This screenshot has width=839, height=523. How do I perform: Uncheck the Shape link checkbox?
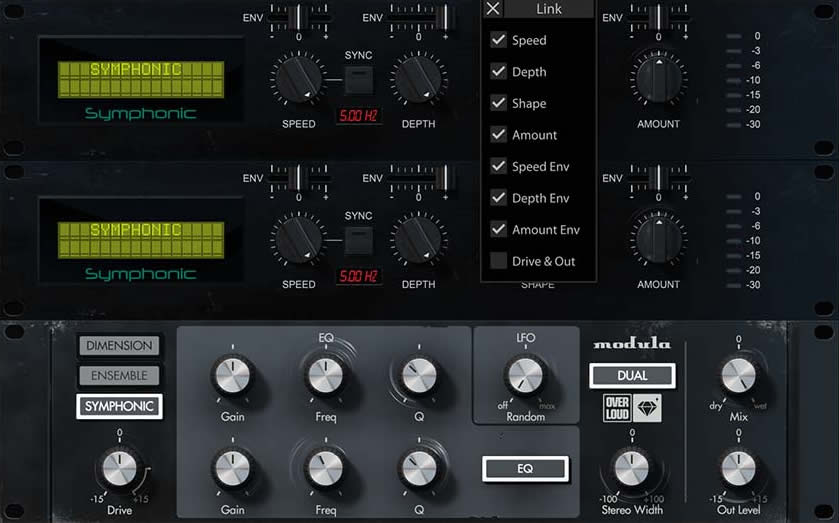tap(499, 103)
